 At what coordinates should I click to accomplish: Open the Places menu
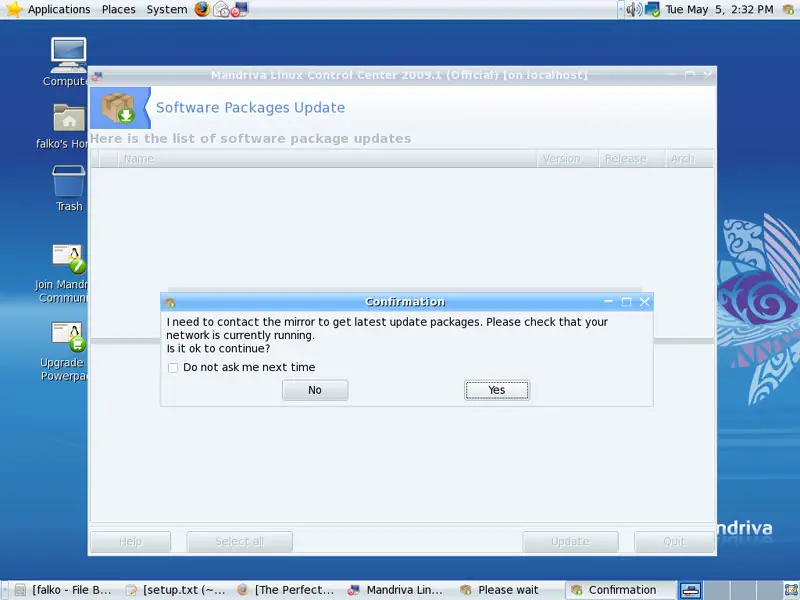[118, 9]
